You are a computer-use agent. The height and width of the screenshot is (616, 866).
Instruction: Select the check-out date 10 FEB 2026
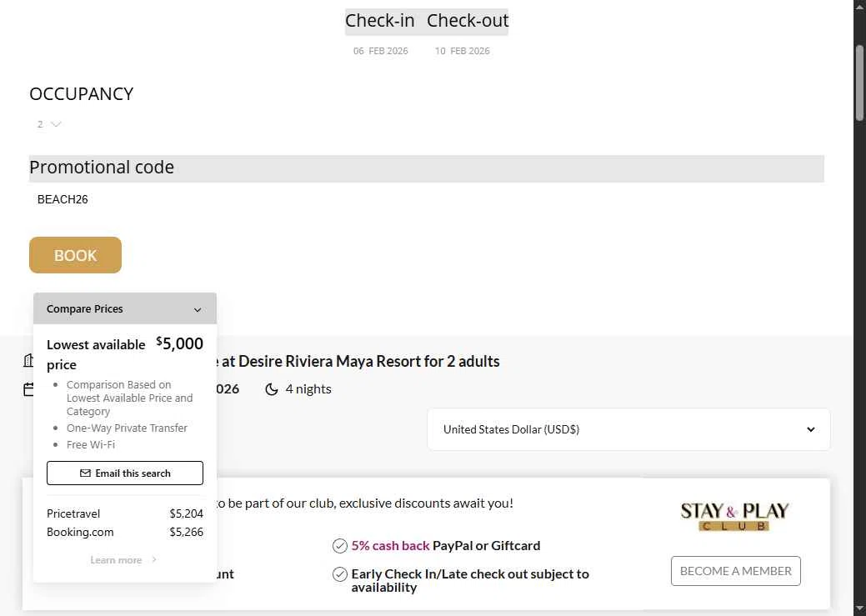pos(463,51)
